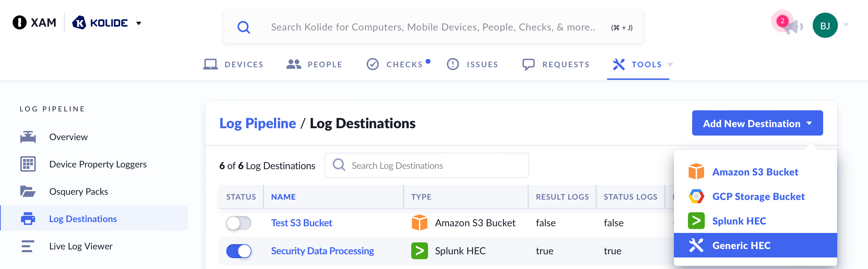Screen dimensions: 868x269
Task: Choose Splunk HEC destination option
Action: [739, 221]
